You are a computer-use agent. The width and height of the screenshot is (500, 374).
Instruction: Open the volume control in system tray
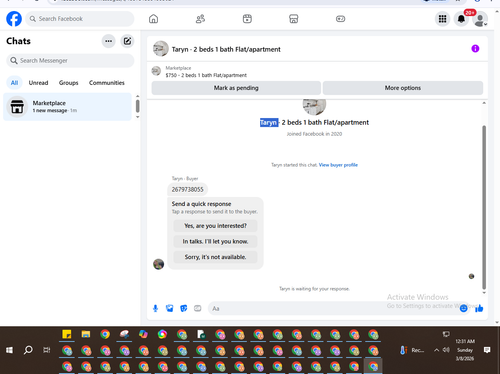click(x=446, y=350)
